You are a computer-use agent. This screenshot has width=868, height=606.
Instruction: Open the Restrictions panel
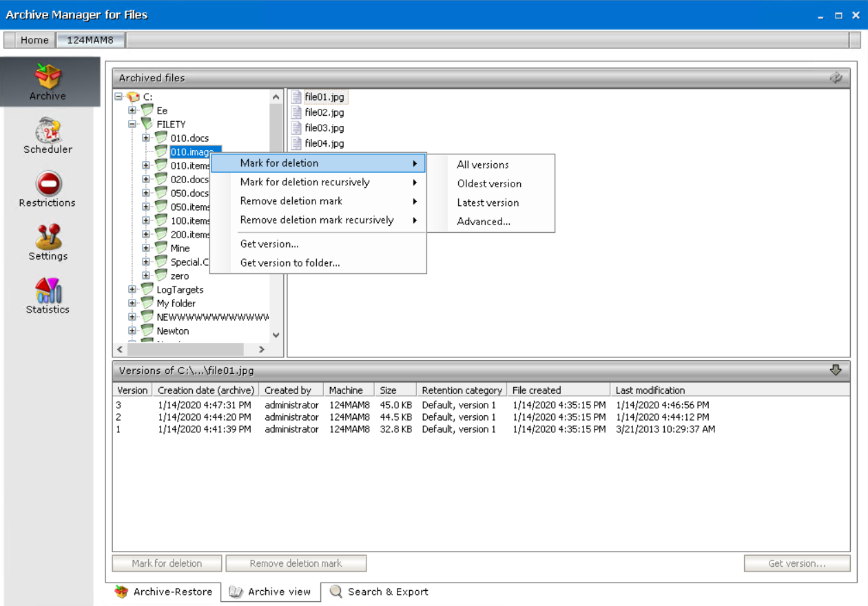click(47, 189)
